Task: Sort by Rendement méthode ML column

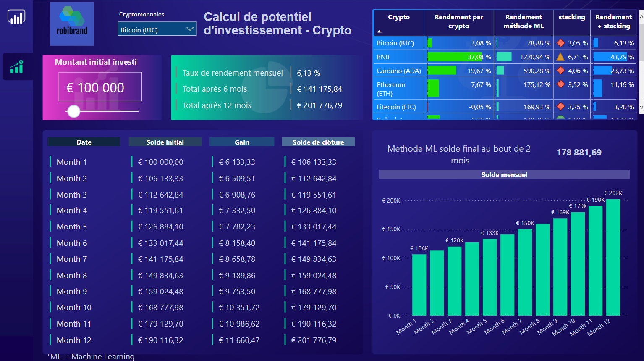Action: [523, 21]
